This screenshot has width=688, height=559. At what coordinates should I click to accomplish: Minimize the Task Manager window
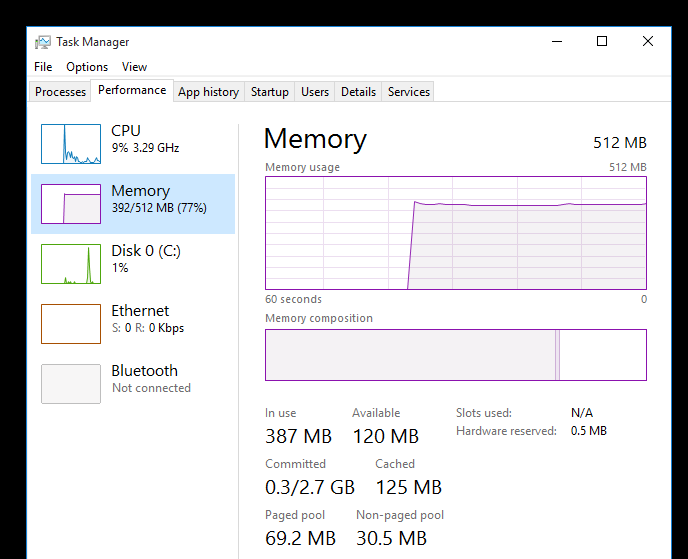click(x=556, y=42)
